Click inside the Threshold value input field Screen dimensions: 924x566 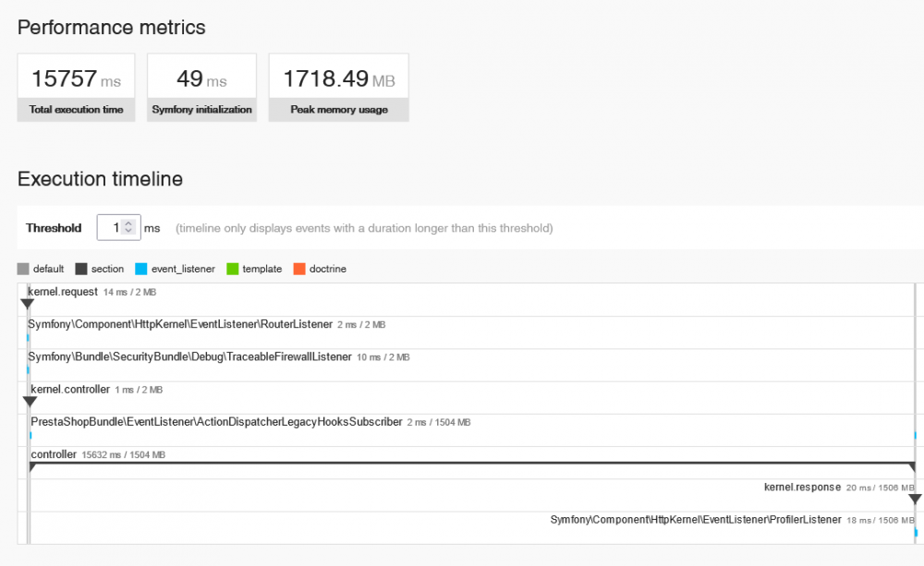(x=113, y=227)
